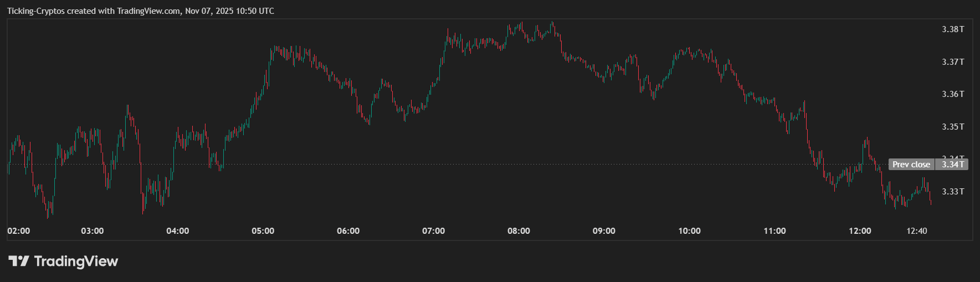The height and width of the screenshot is (282, 980).
Task: Click the TradingView wordmark text
Action: 76,261
